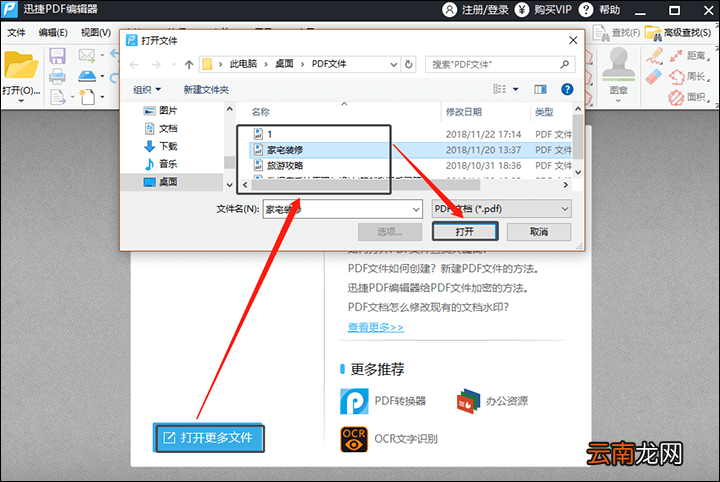Click the OCR文字识别 icon

click(354, 439)
